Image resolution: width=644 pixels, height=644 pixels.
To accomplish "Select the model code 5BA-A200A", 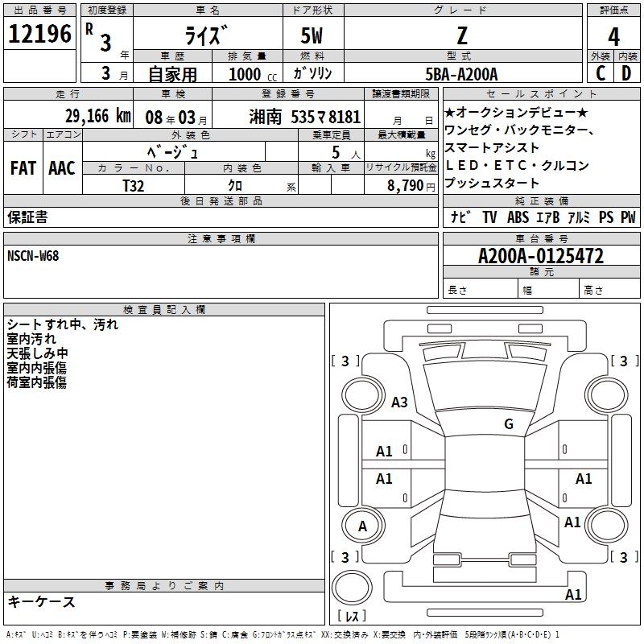I will pos(461,74).
